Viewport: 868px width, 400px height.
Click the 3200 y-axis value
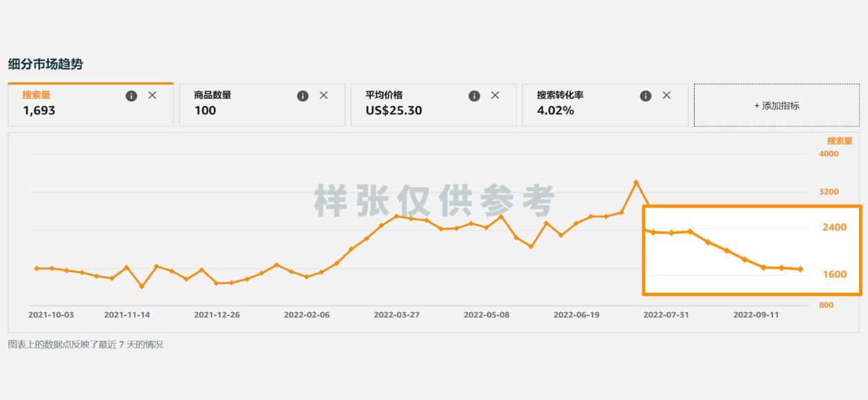point(829,192)
